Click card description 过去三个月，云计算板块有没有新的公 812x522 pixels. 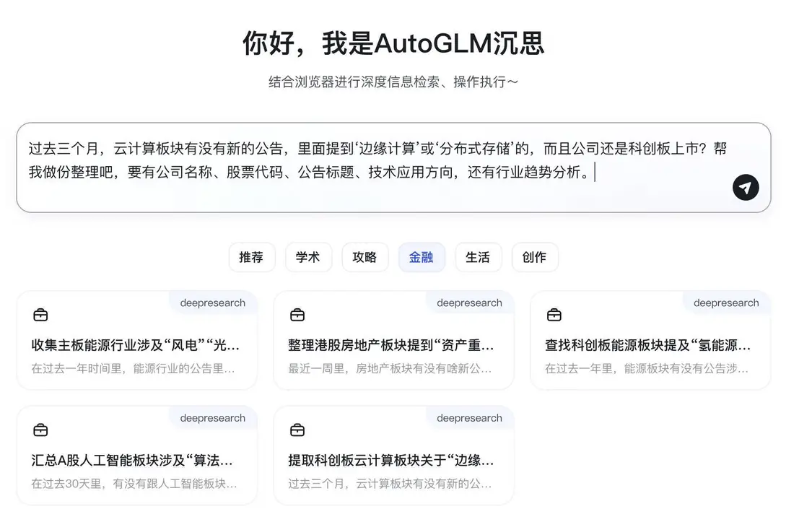click(390, 484)
